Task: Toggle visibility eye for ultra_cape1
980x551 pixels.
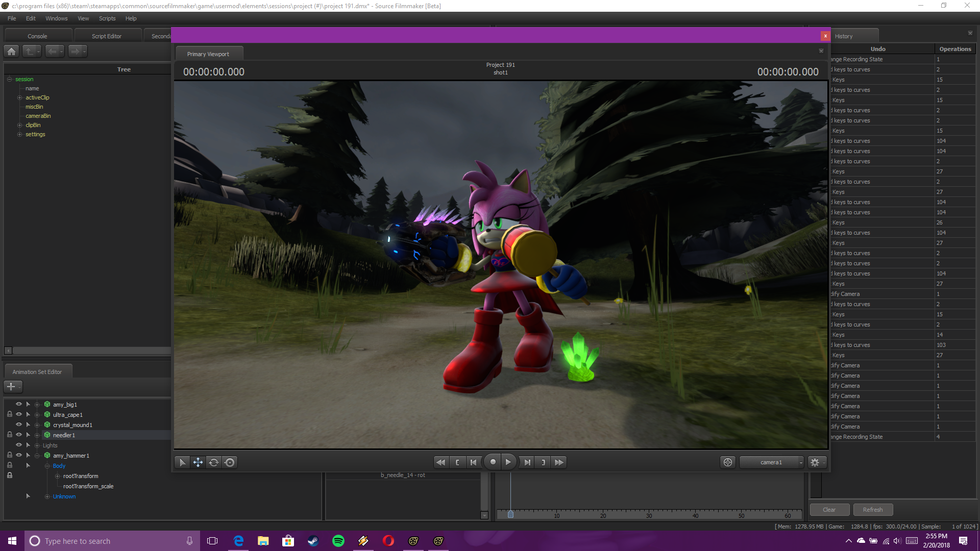Action: [x=19, y=414]
